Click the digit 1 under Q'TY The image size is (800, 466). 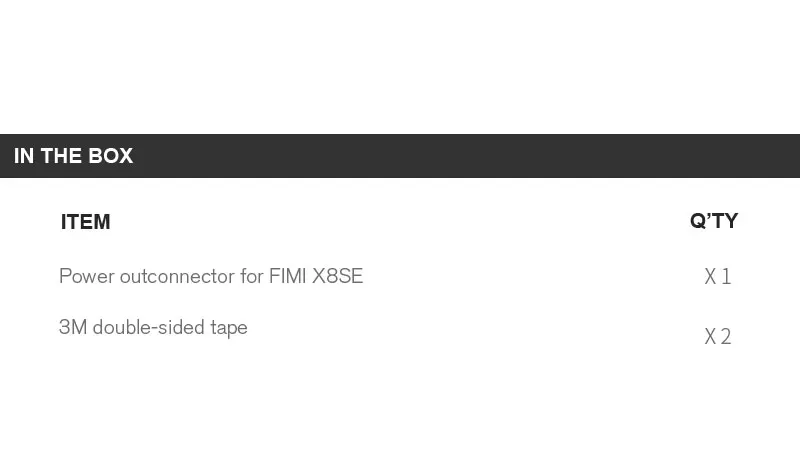coord(726,277)
